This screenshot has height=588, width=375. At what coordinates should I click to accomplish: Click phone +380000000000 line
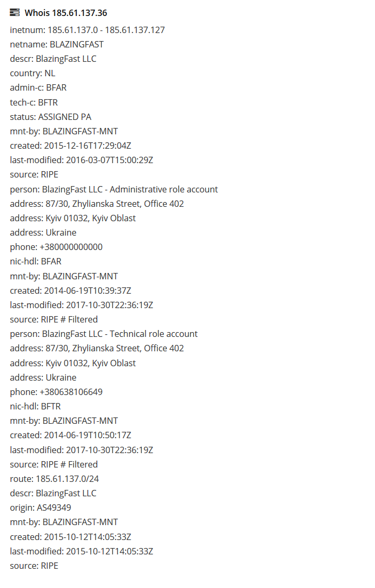point(56,247)
